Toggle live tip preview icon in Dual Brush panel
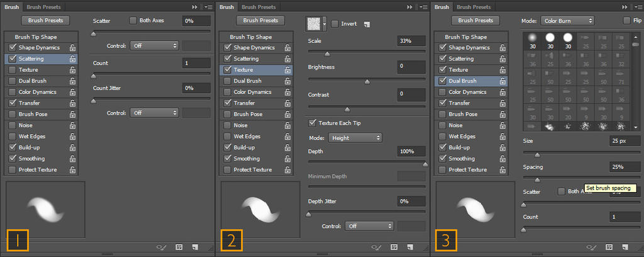This screenshot has width=644, height=257. 592,247
